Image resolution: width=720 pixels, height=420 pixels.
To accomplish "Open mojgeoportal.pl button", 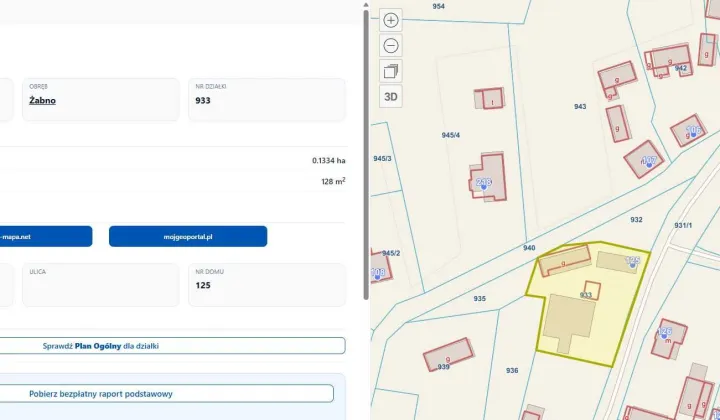I will pyautogui.click(x=188, y=236).
